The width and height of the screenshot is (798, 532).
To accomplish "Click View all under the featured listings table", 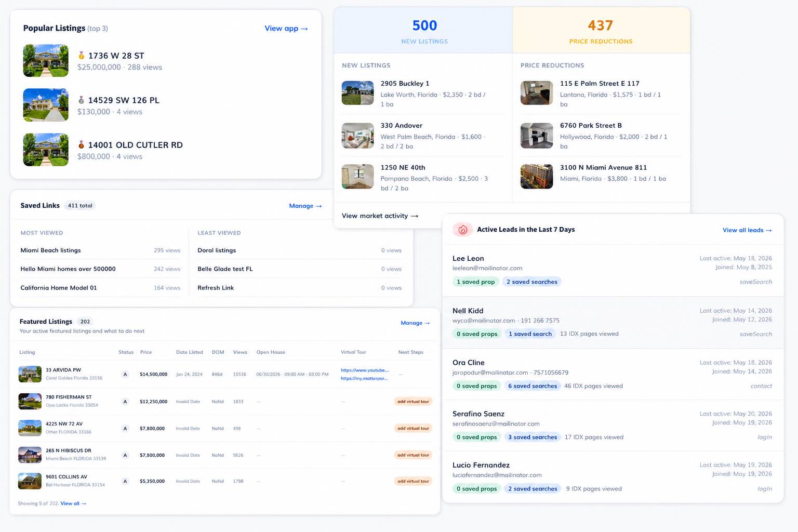I will [73, 503].
